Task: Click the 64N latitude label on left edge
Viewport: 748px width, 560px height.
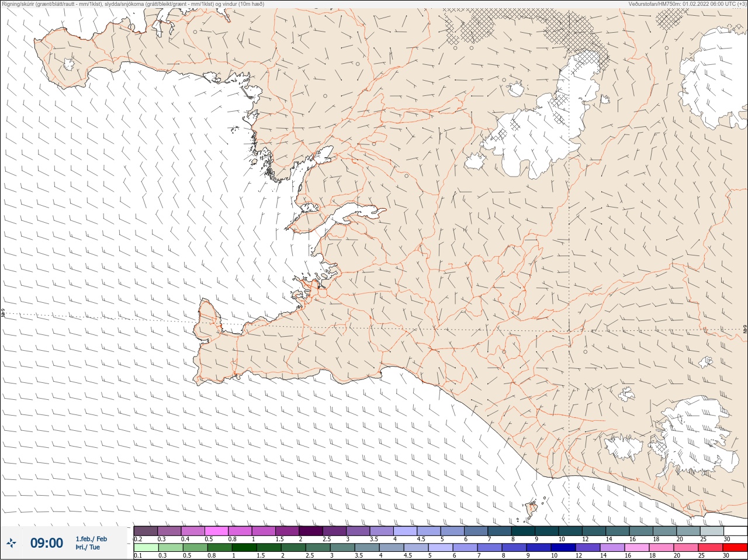Action: coord(3,313)
